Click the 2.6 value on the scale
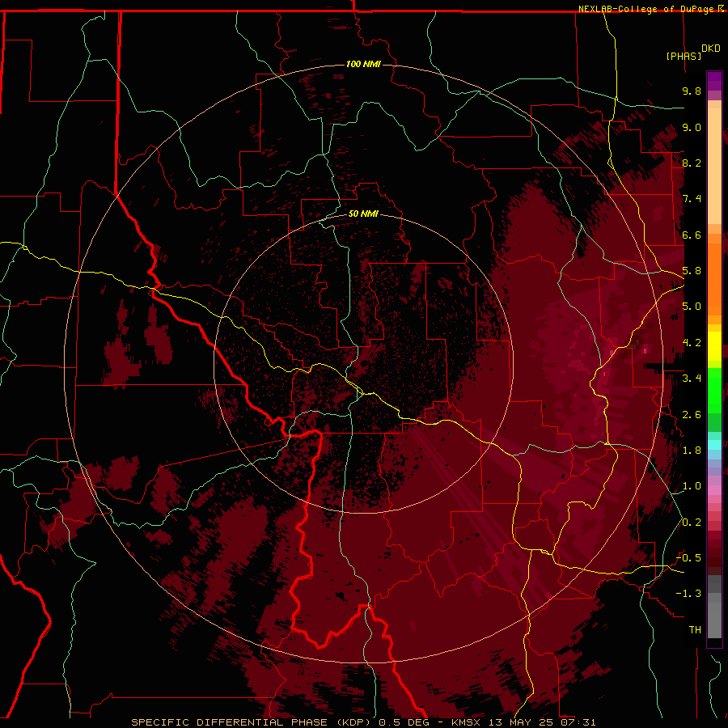 [x=692, y=415]
